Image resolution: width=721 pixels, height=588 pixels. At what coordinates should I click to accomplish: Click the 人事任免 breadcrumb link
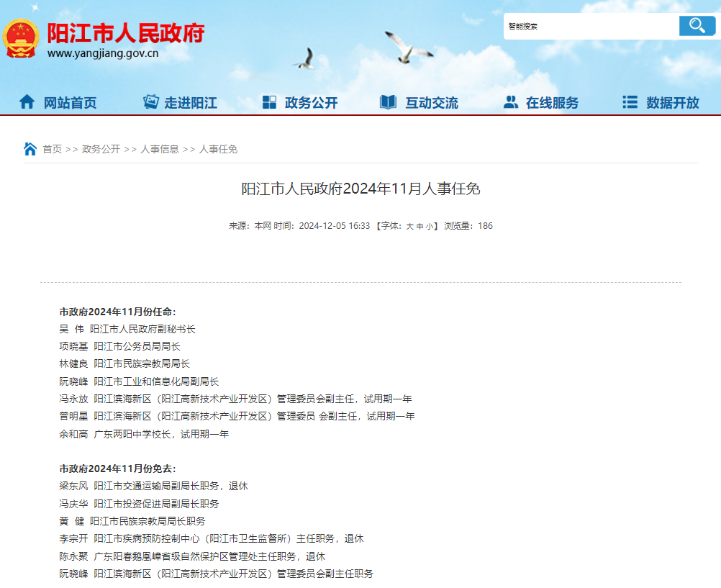[219, 149]
